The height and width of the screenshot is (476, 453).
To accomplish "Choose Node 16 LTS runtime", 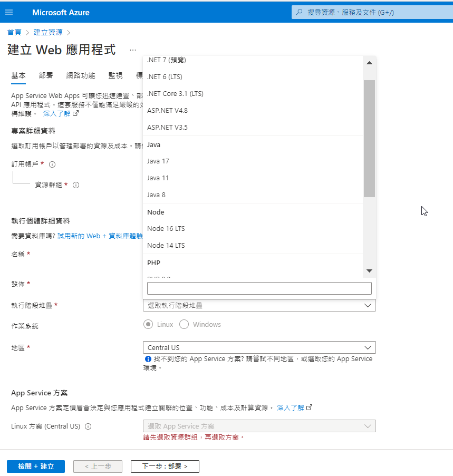I will pos(253,229).
